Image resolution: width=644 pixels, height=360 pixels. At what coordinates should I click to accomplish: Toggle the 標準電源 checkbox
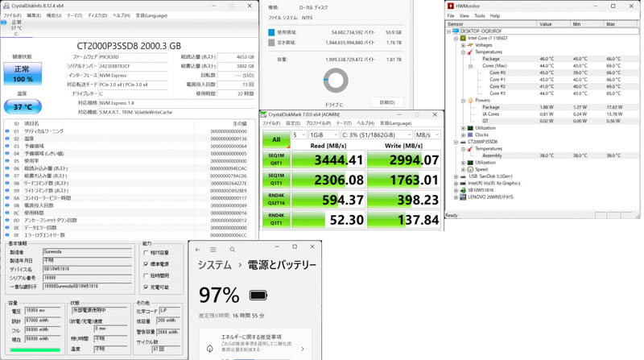(x=146, y=264)
